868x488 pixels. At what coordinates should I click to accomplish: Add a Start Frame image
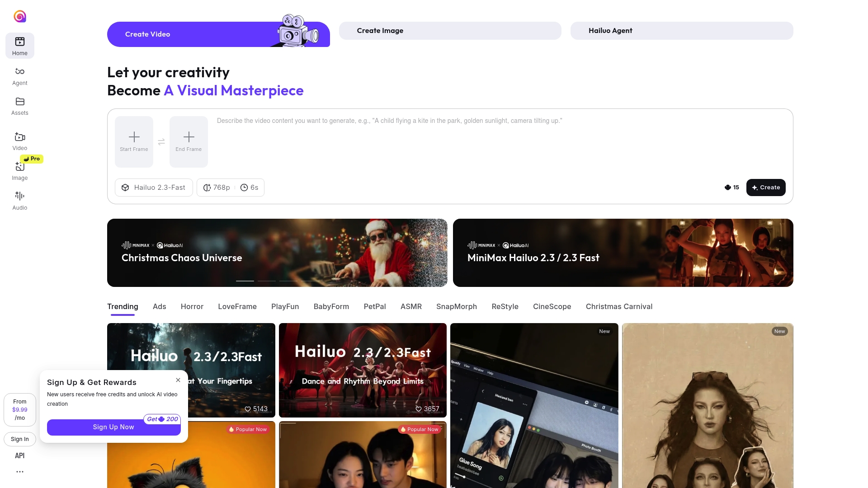point(134,142)
